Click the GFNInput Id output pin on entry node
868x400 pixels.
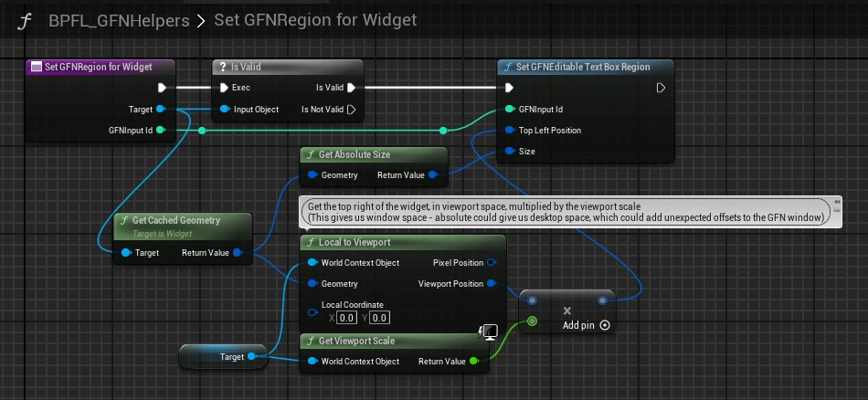pos(160,131)
